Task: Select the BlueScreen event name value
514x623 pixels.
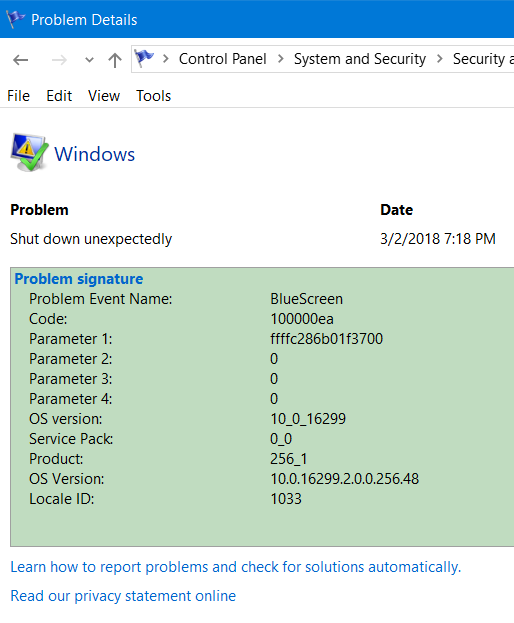Action: click(306, 299)
